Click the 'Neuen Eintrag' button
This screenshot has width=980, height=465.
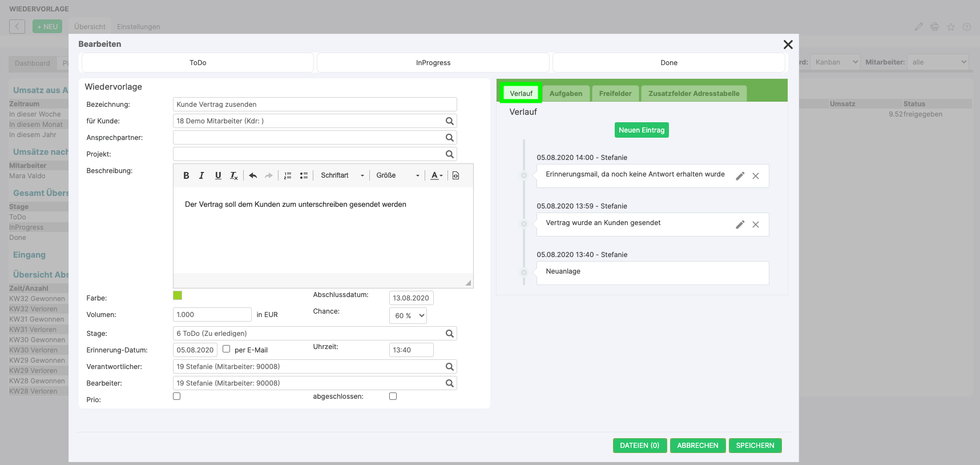642,130
